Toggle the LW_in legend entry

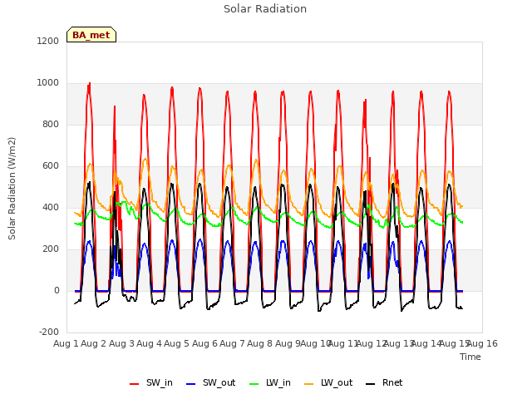270,383
